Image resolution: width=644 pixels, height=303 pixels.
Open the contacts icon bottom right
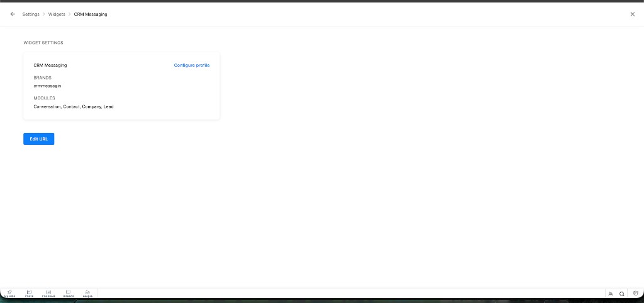(x=611, y=294)
